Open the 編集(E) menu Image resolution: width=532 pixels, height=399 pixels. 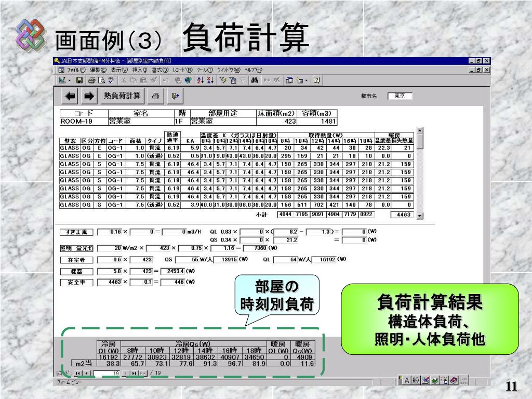pos(98,70)
